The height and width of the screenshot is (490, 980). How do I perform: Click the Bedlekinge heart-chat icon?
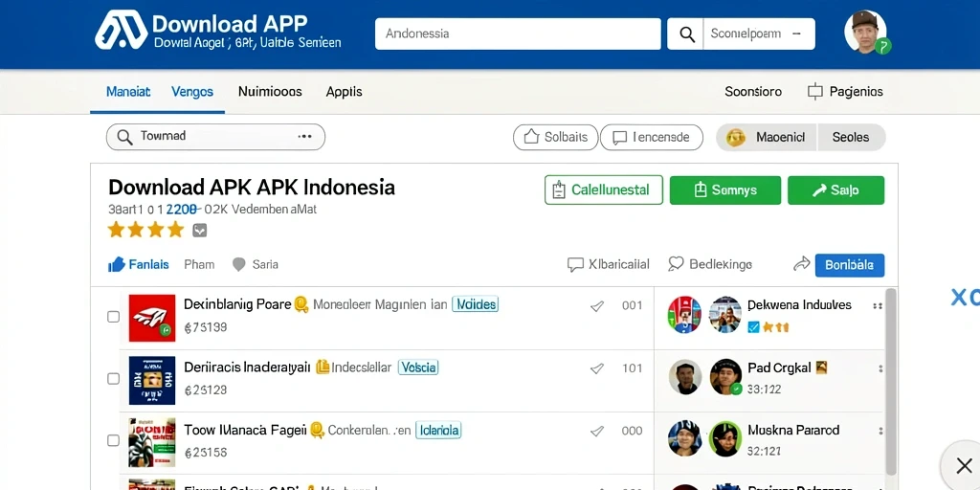click(676, 264)
